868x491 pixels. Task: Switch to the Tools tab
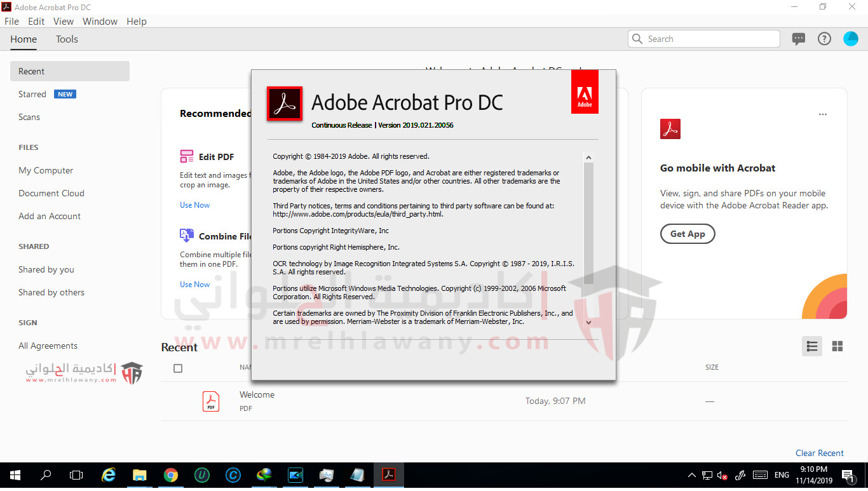pos(67,39)
